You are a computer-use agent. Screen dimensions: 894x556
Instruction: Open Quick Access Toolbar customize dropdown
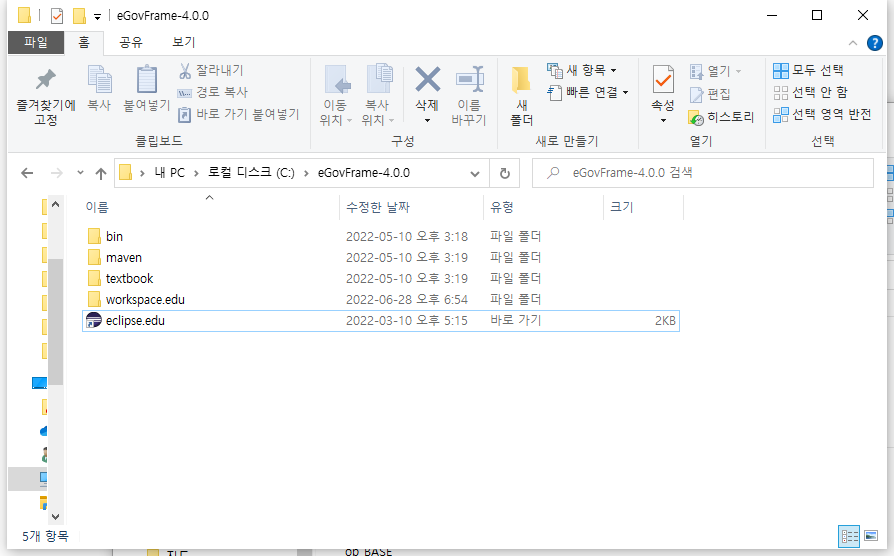[97, 17]
